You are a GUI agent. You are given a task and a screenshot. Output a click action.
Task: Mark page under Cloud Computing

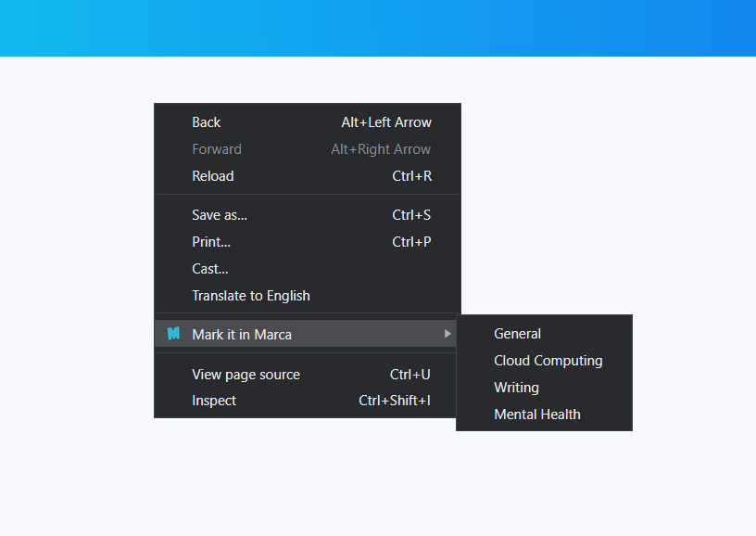tap(544, 361)
